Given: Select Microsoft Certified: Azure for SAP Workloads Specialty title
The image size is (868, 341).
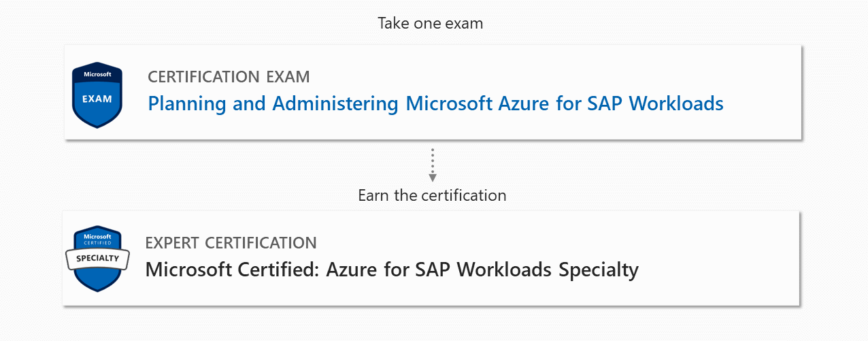Looking at the screenshot, I should (392, 270).
